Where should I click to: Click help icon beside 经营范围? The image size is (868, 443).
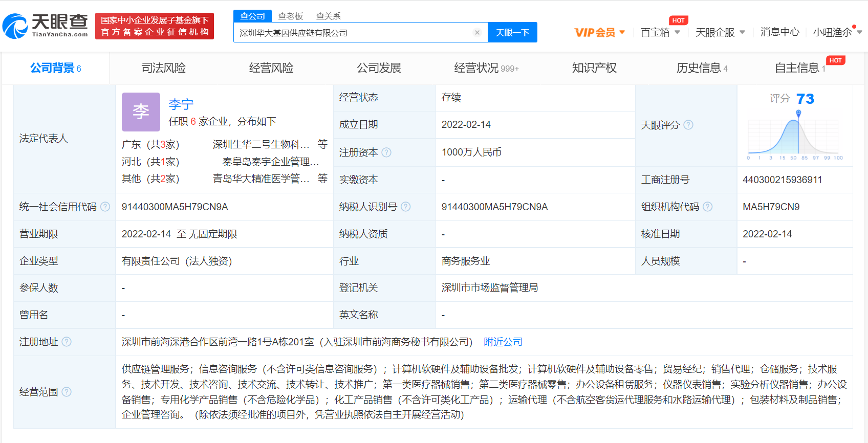(67, 392)
